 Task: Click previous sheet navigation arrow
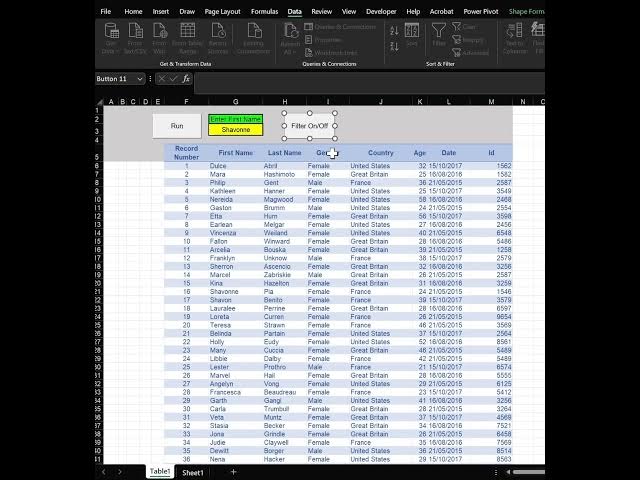[104, 472]
